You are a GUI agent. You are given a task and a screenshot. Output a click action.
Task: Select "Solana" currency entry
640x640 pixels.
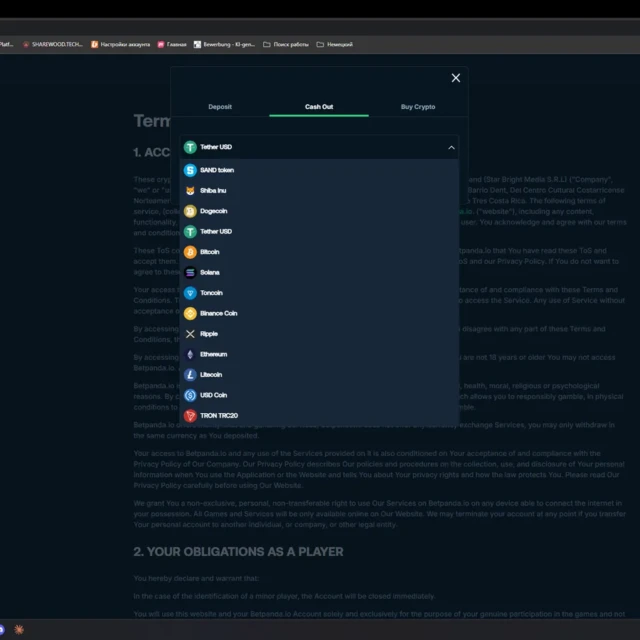point(319,272)
